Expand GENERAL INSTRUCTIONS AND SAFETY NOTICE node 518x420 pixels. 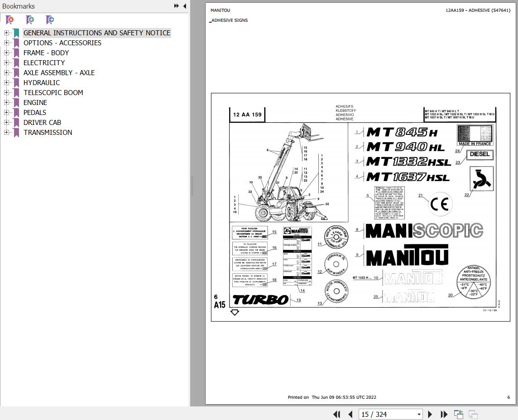6,33
